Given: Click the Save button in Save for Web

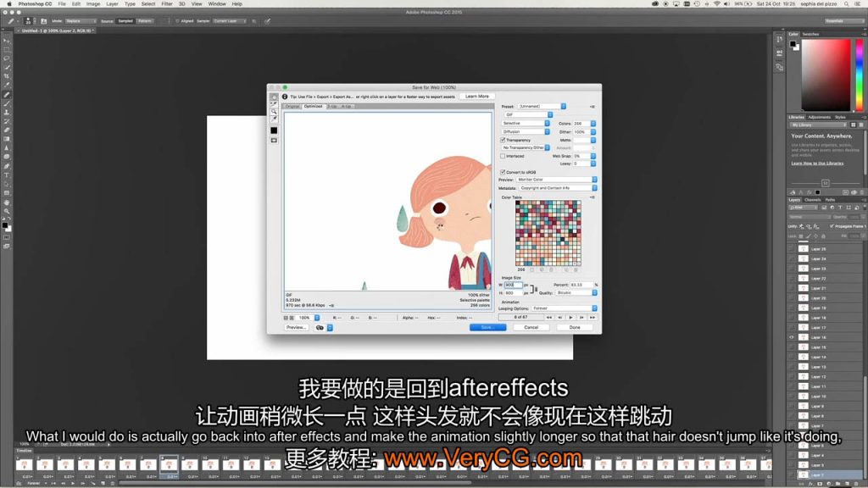Looking at the screenshot, I should pos(487,328).
